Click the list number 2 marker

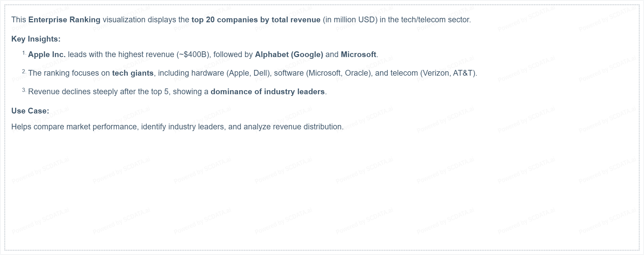coord(24,72)
